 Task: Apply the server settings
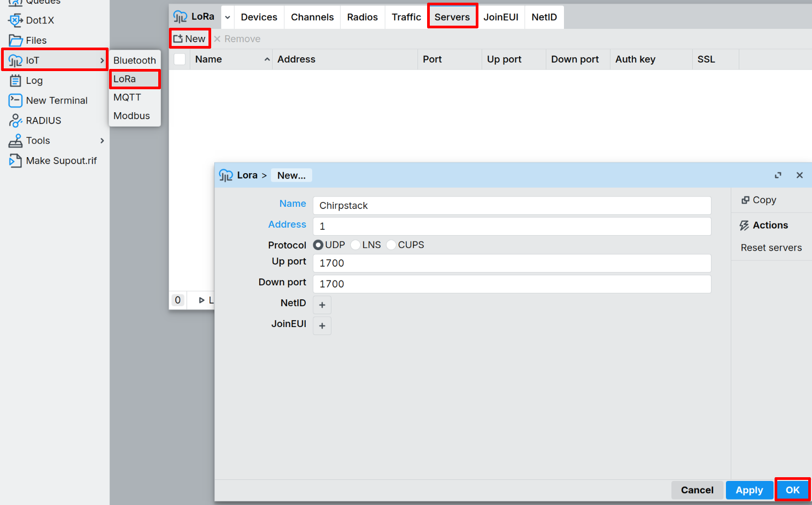[x=749, y=490]
